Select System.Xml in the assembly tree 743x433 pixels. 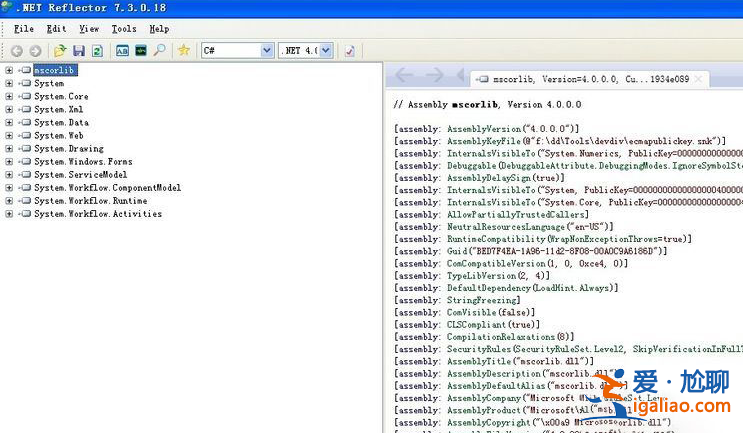tap(58, 110)
